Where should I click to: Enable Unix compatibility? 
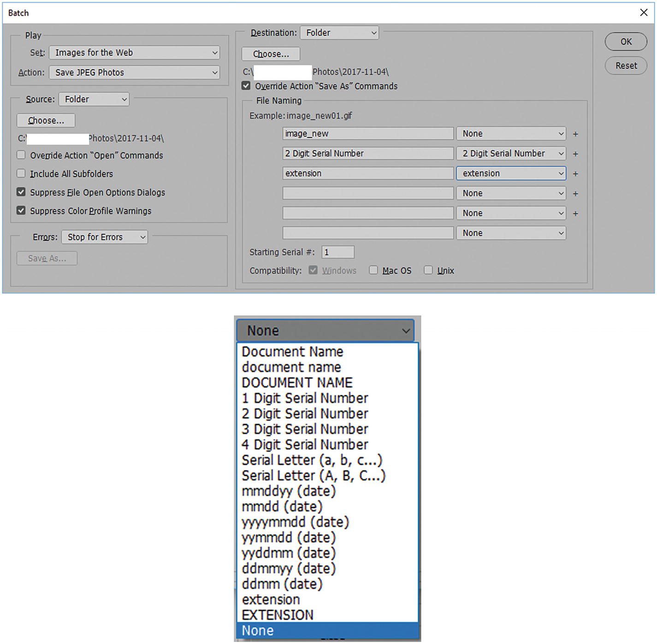click(x=428, y=270)
